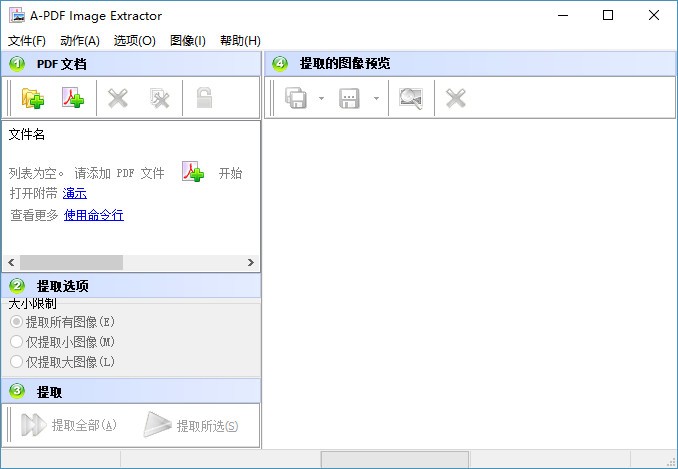Click the save image as disk icon
Image resolution: width=678 pixels, height=469 pixels.
[349, 98]
